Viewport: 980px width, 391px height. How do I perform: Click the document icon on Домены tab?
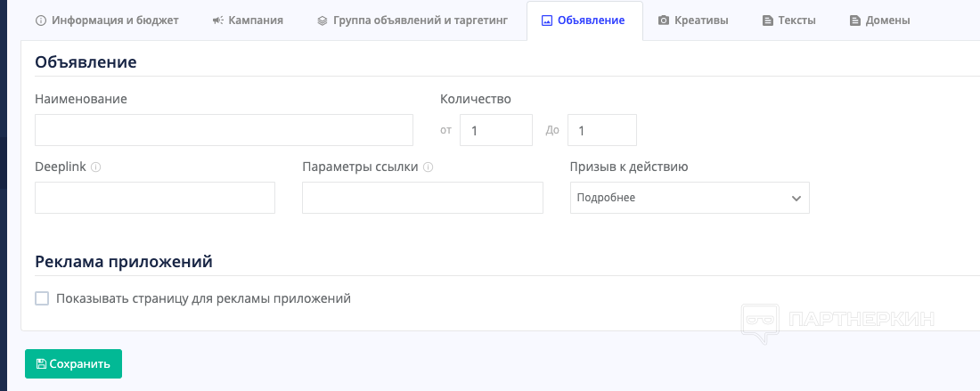[x=855, y=20]
